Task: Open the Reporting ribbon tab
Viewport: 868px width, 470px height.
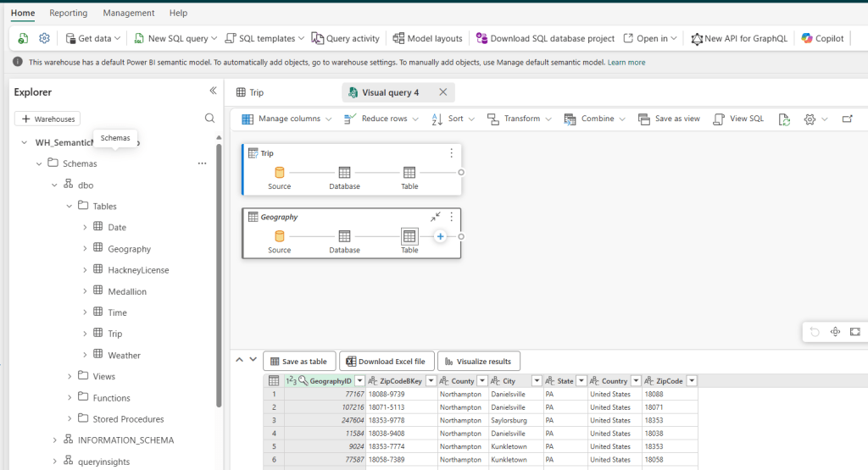Action: click(68, 14)
